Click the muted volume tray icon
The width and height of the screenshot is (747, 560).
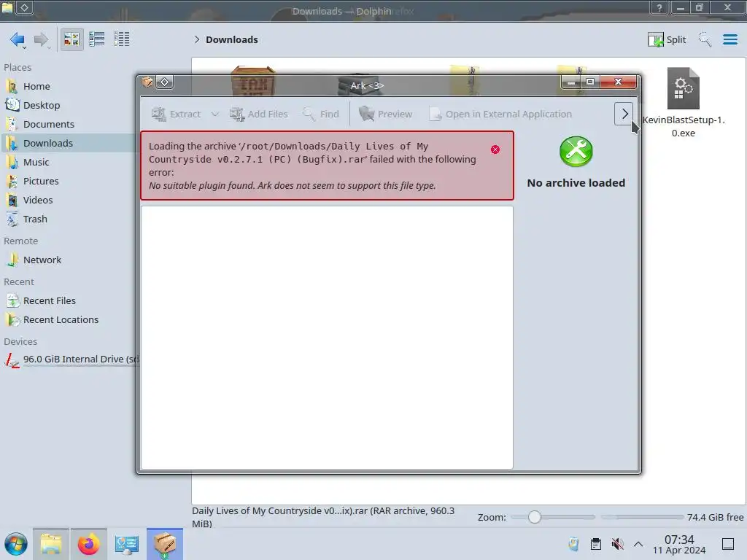pos(617,544)
